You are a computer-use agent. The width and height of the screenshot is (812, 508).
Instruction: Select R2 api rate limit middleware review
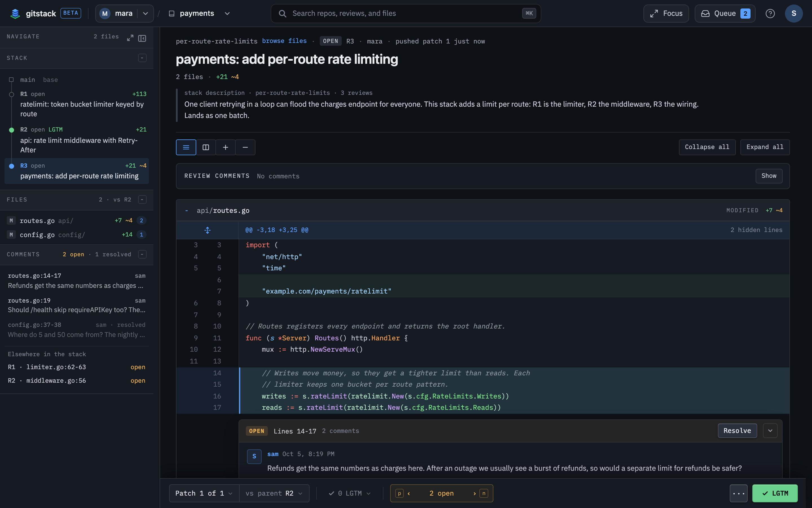click(76, 140)
